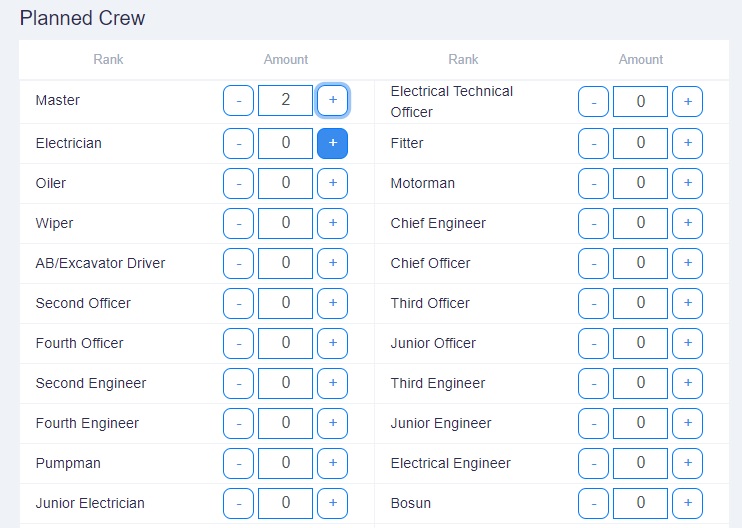Increase the Master crew amount
This screenshot has height=528, width=742.
333,101
